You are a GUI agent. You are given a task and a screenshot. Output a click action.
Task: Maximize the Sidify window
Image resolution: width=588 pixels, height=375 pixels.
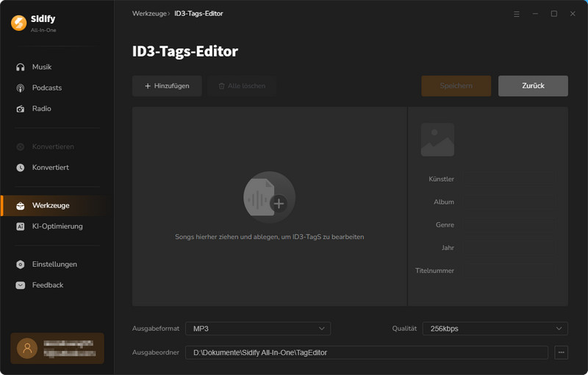pyautogui.click(x=554, y=14)
